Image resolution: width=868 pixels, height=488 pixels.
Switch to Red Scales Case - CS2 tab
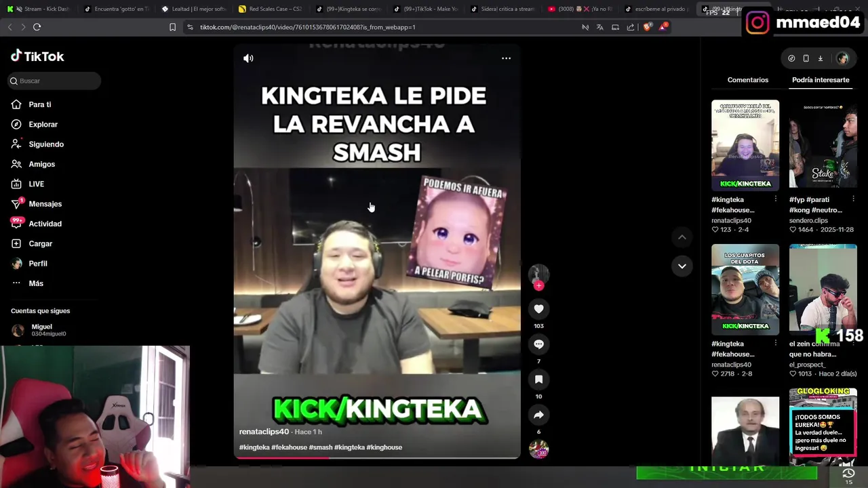[271, 9]
